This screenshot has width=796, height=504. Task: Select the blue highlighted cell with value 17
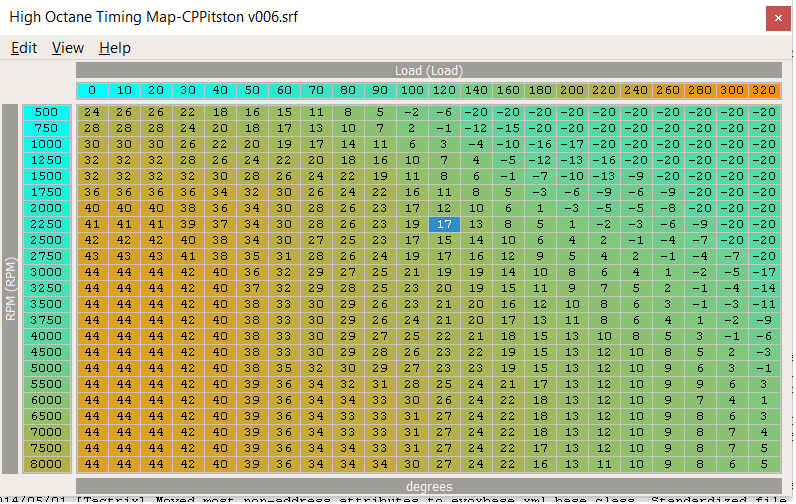click(443, 224)
